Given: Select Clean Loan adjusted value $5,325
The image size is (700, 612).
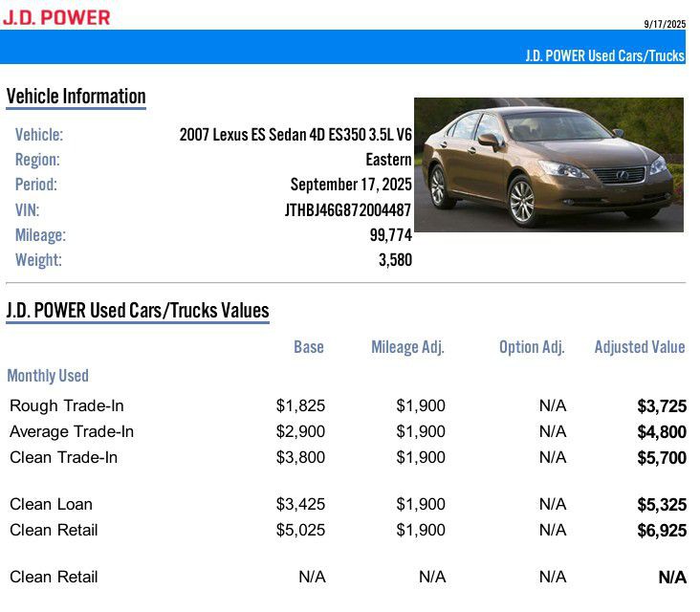Looking at the screenshot, I should point(662,505).
